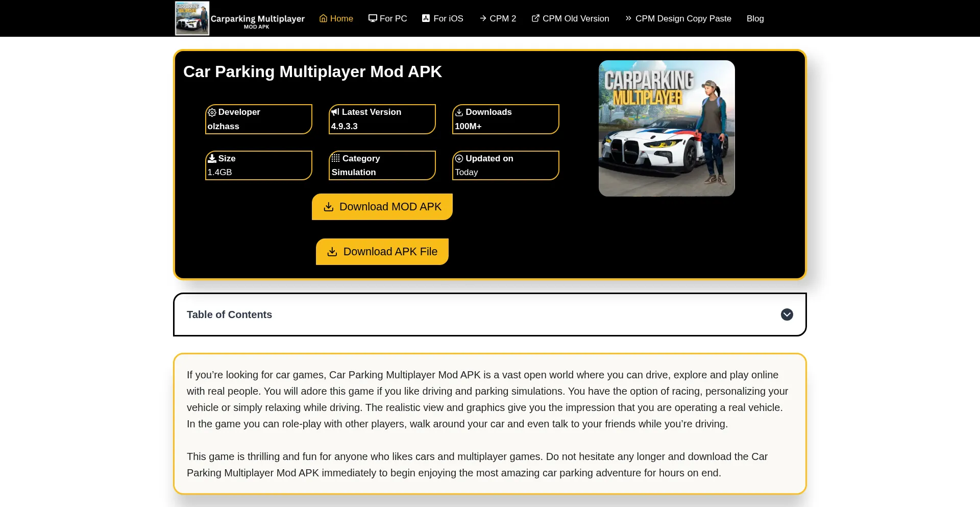The width and height of the screenshot is (980, 507).
Task: Click the grid icon next to Category
Action: pyautogui.click(x=335, y=158)
